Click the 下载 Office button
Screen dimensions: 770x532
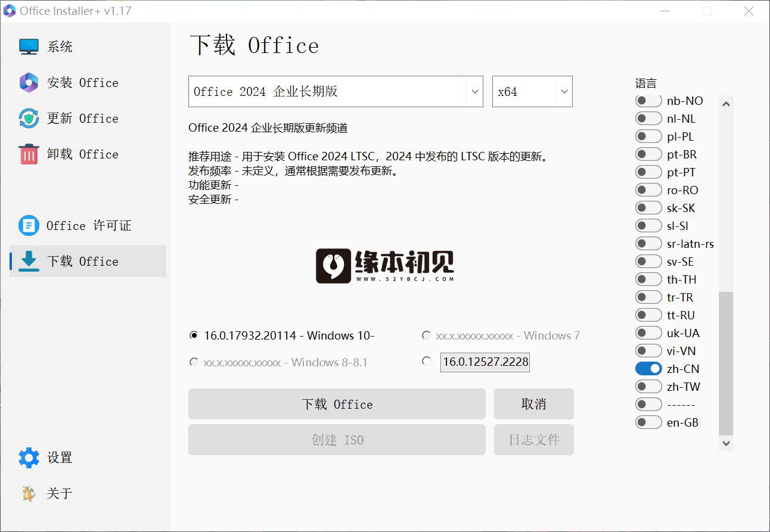[x=337, y=404]
